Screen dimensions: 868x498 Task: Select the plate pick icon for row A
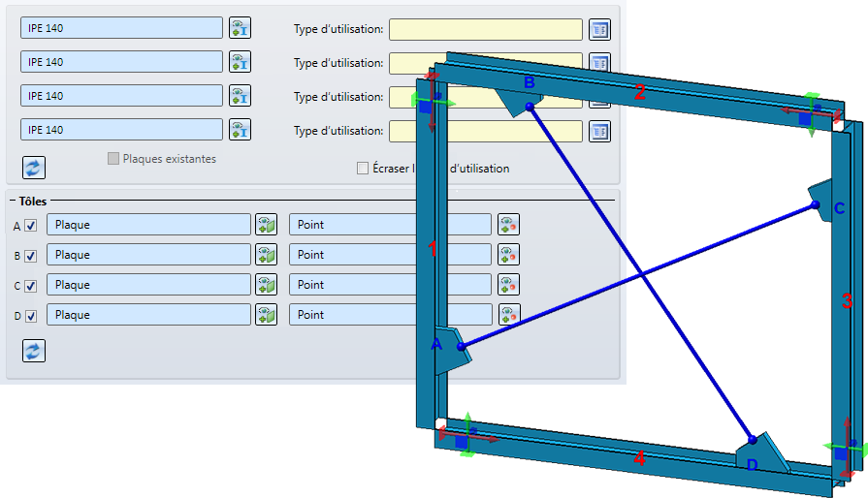pos(267,225)
